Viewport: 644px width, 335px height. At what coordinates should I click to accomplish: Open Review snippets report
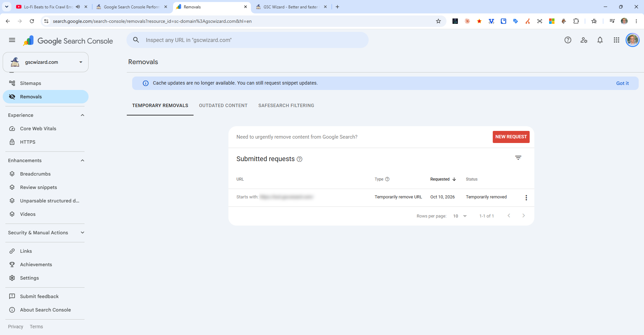tap(46, 187)
